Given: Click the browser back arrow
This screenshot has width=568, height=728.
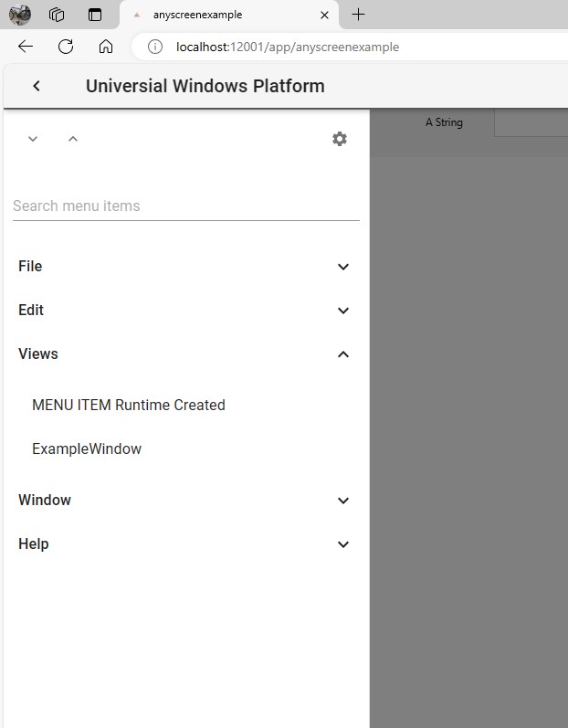Looking at the screenshot, I should coord(26,47).
